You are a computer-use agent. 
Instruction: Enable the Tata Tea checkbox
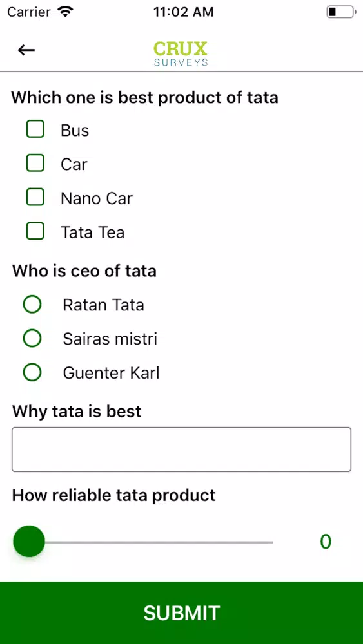pos(35,231)
